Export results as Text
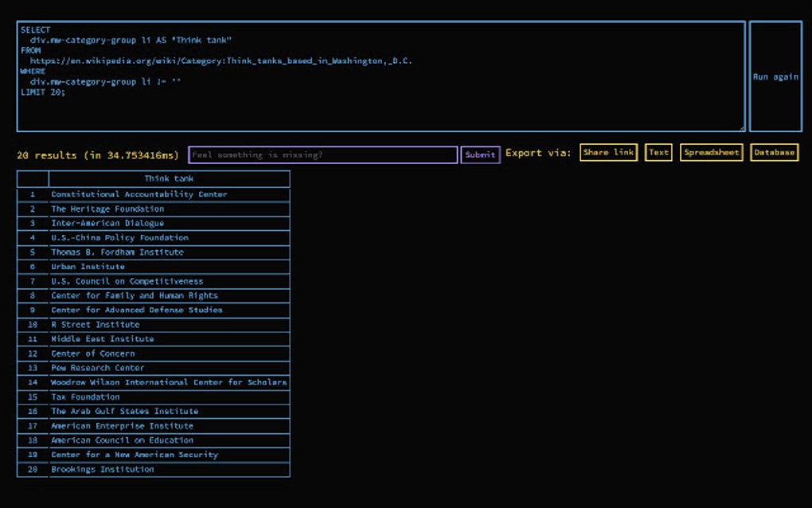 (x=658, y=152)
